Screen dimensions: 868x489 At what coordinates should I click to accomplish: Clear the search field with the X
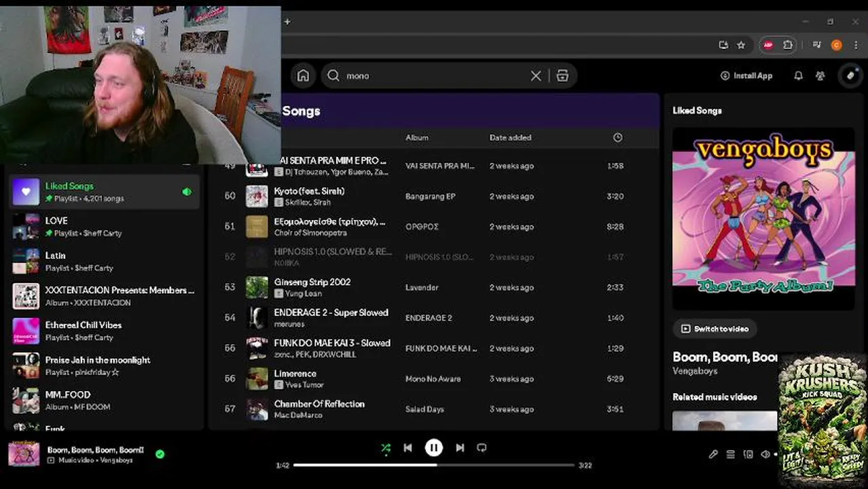[x=536, y=75]
